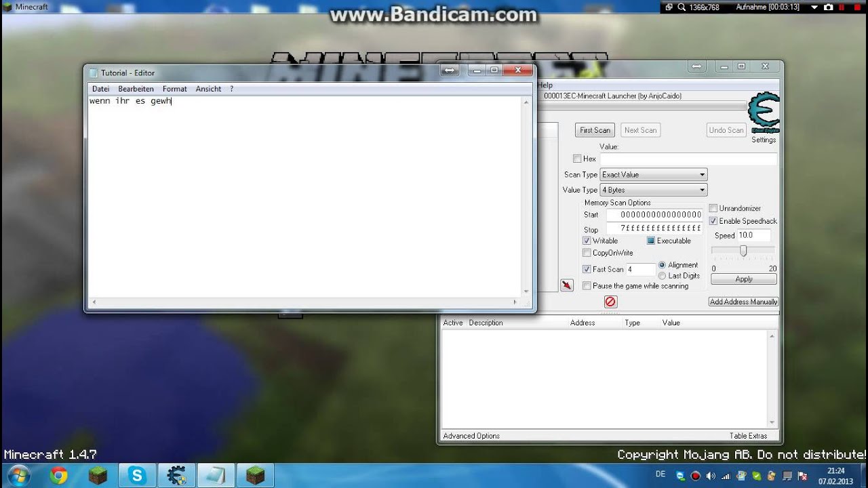Click Bandicam magnifier search icon
Screen dimensions: 868x488
point(682,7)
